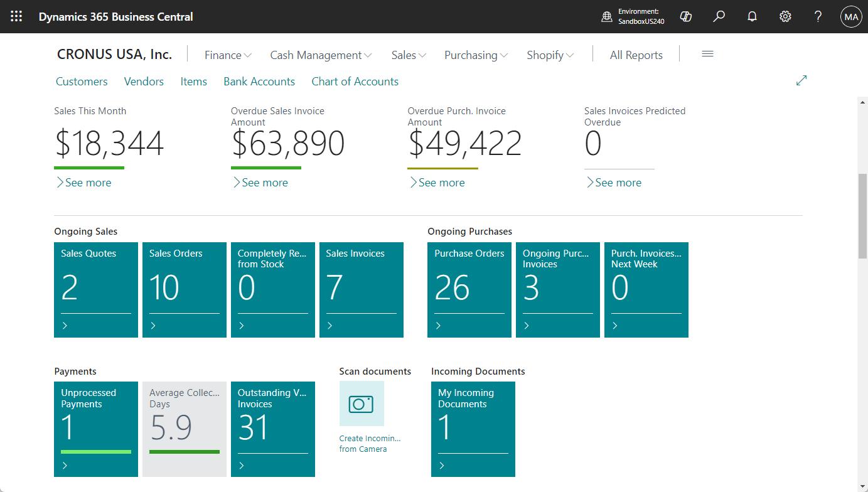Click the camera icon under Scan documents

tap(362, 404)
